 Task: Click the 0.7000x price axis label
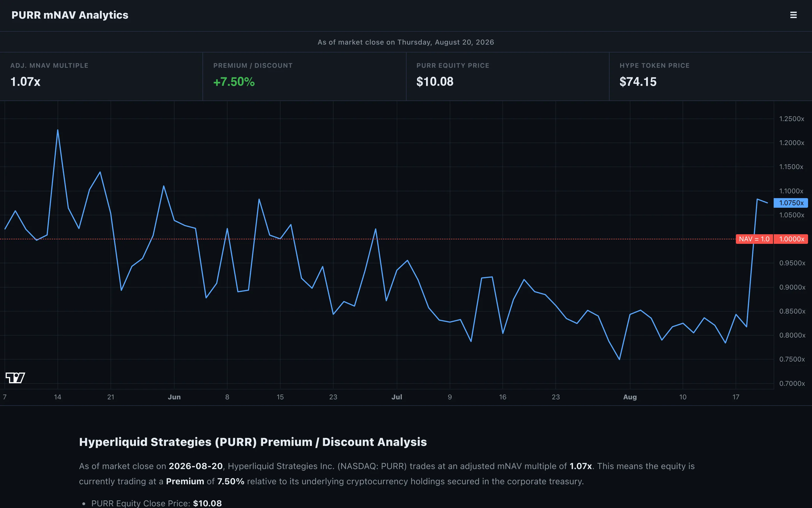coord(792,384)
